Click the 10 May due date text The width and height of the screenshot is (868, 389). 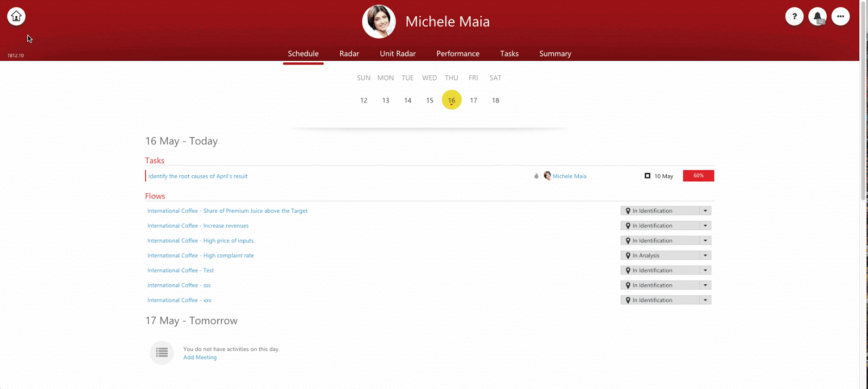coord(663,176)
